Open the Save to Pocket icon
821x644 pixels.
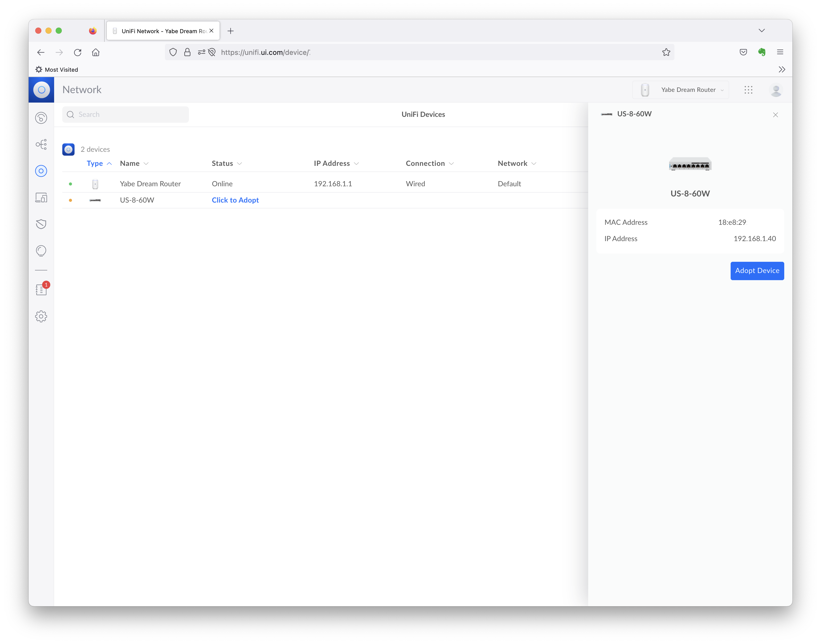pyautogui.click(x=743, y=52)
